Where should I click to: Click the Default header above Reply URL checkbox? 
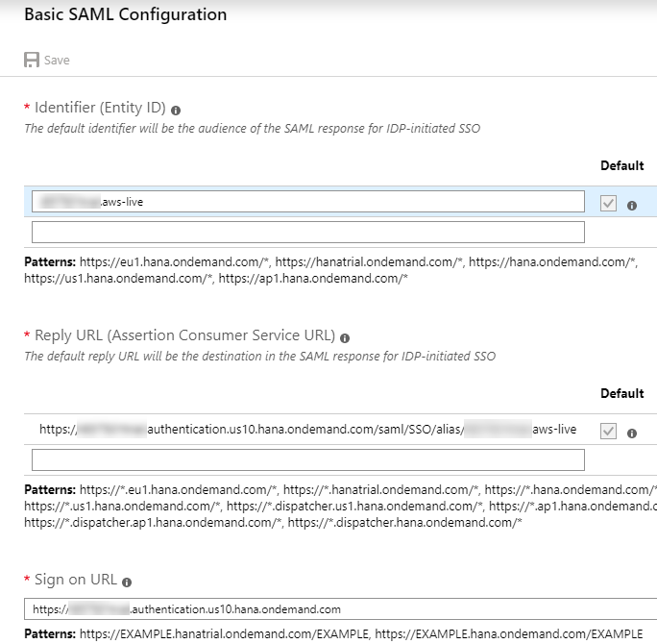click(x=621, y=393)
